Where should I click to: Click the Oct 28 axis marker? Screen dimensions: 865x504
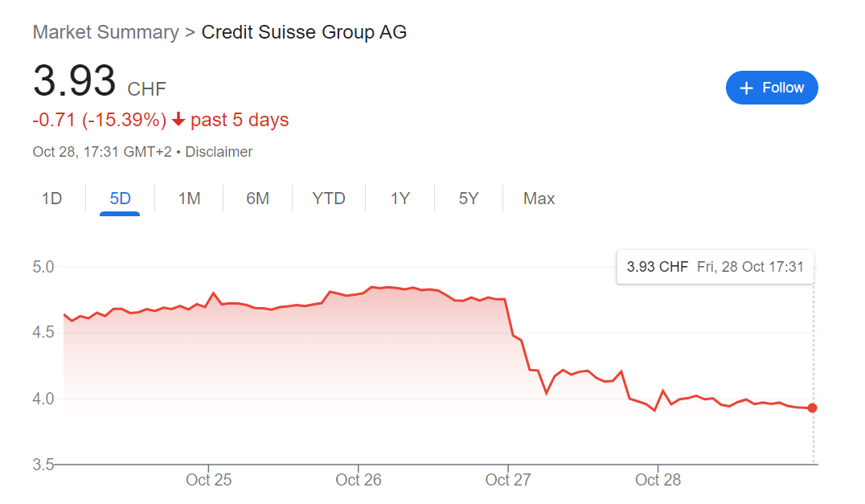(x=658, y=480)
